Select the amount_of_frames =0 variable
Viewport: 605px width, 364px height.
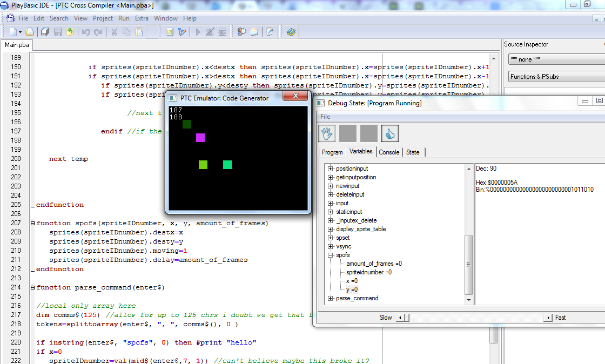point(374,264)
